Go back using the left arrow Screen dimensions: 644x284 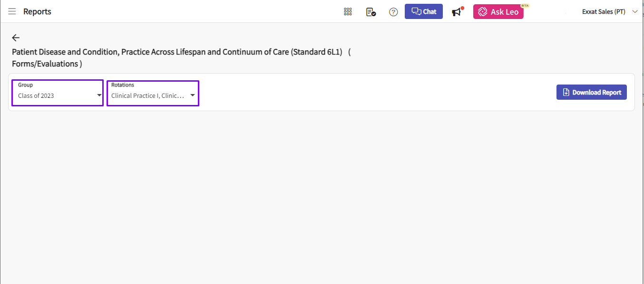(x=16, y=38)
